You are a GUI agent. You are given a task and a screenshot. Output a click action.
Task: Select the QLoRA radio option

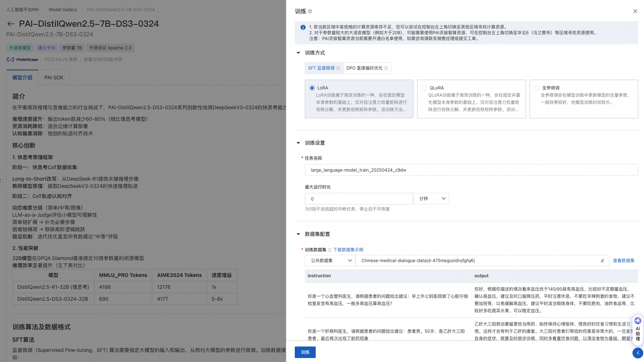pyautogui.click(x=424, y=88)
